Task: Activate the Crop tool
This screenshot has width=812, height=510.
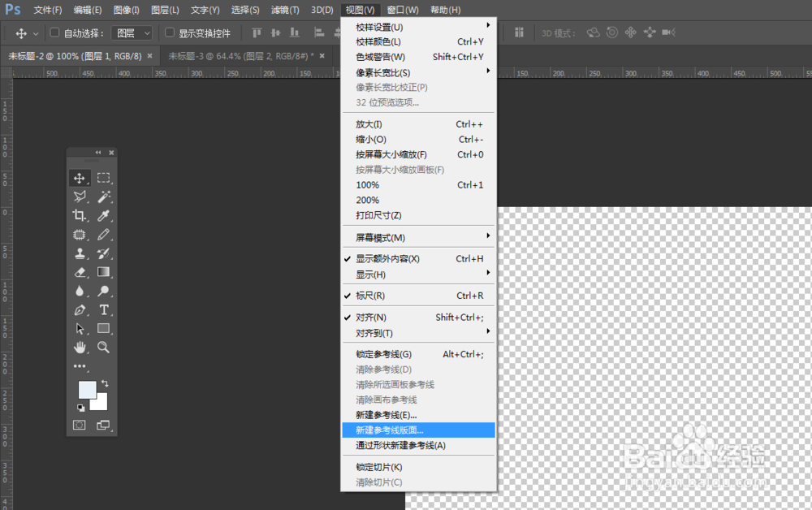Action: coord(79,217)
